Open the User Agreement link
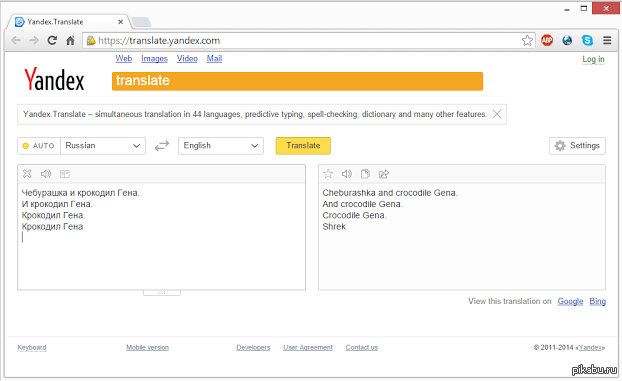The width and height of the screenshot is (622, 381). (x=308, y=348)
